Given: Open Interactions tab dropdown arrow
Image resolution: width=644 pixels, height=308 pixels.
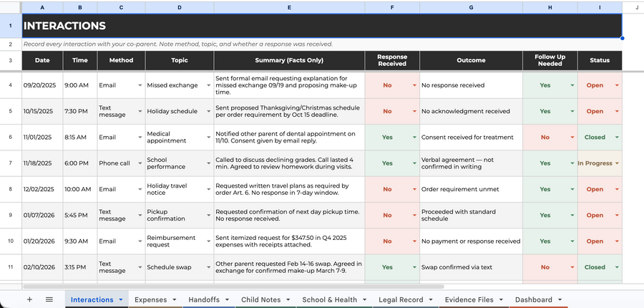Looking at the screenshot, I should pyautogui.click(x=121, y=300).
